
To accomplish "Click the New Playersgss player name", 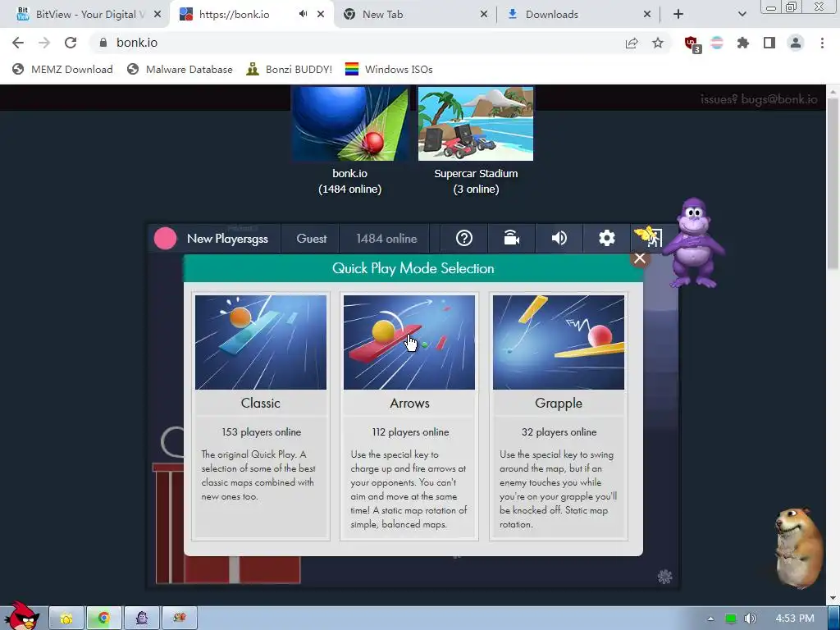I will pos(227,239).
